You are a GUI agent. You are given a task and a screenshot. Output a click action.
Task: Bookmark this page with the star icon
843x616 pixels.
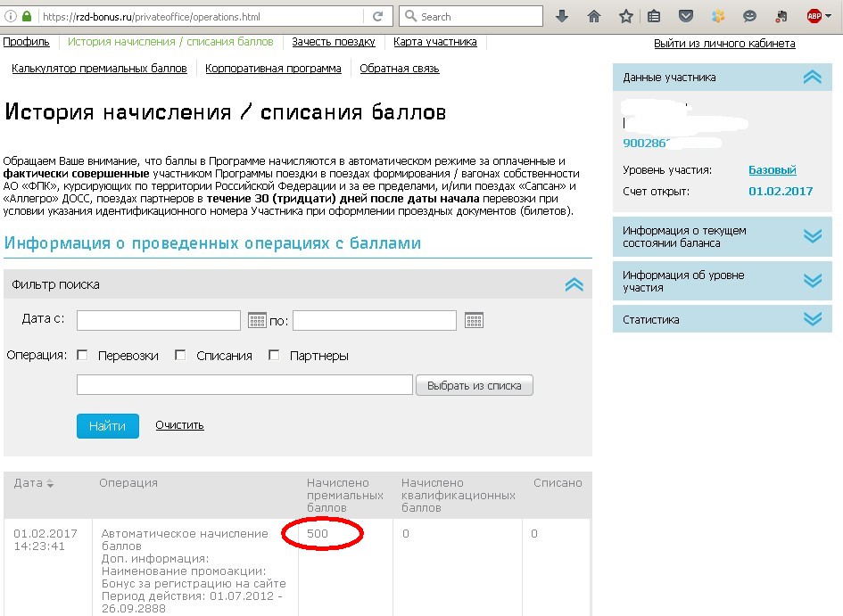click(x=626, y=16)
